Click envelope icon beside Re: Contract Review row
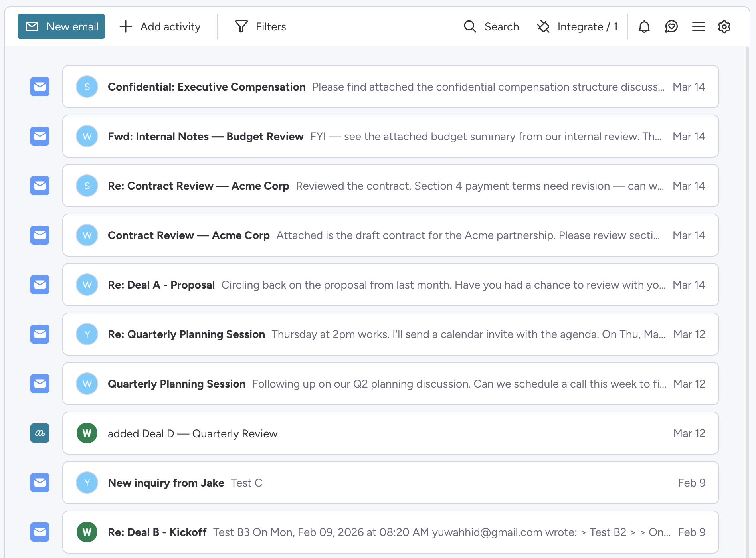 [x=40, y=186]
